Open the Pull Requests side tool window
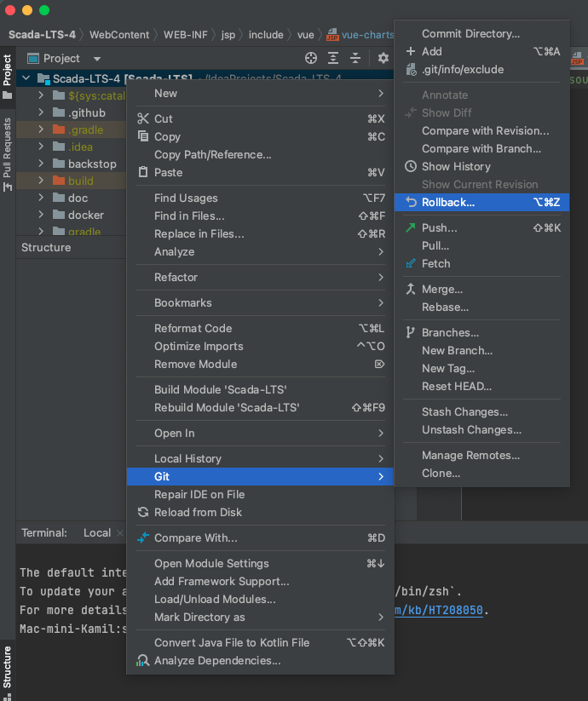Screen dimensions: 588x701 coord(7,154)
